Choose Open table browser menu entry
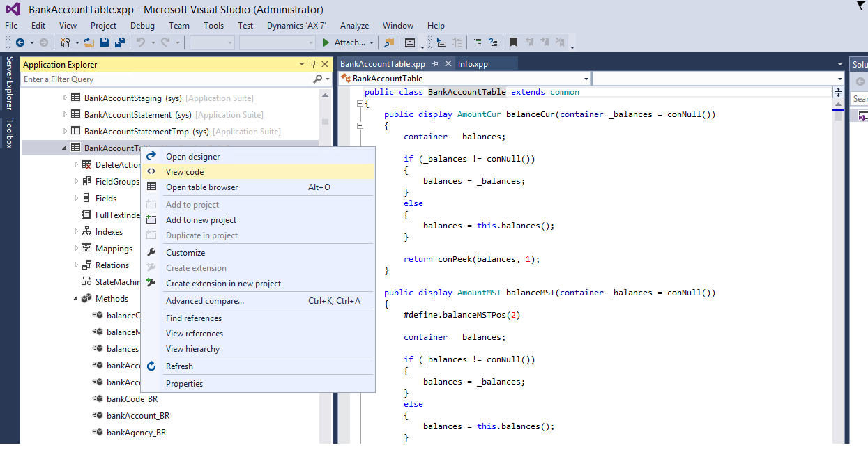Screen dimensions: 868x466 (x=201, y=187)
